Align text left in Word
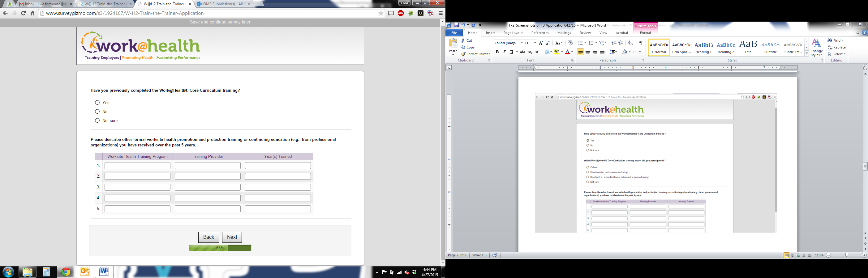 pyautogui.click(x=581, y=52)
